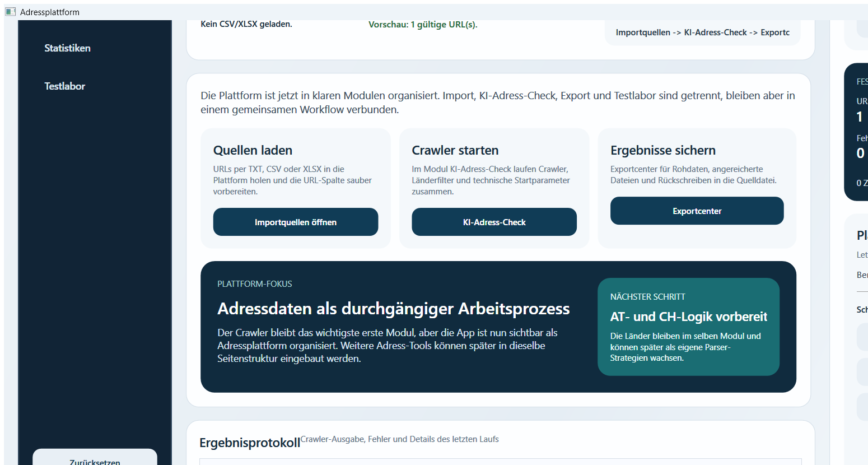Launch the KI-Adress-Check button
The image size is (868, 465).
tap(494, 222)
